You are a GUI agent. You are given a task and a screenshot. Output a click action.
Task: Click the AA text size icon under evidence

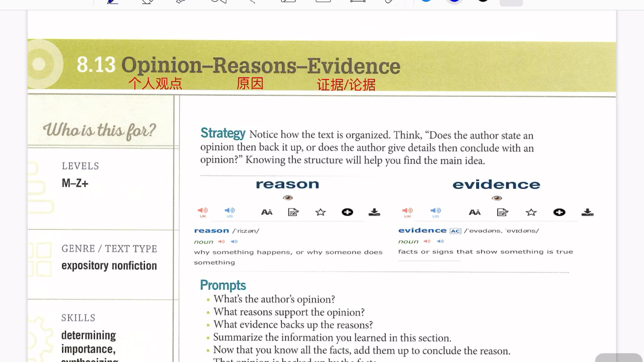tap(475, 212)
